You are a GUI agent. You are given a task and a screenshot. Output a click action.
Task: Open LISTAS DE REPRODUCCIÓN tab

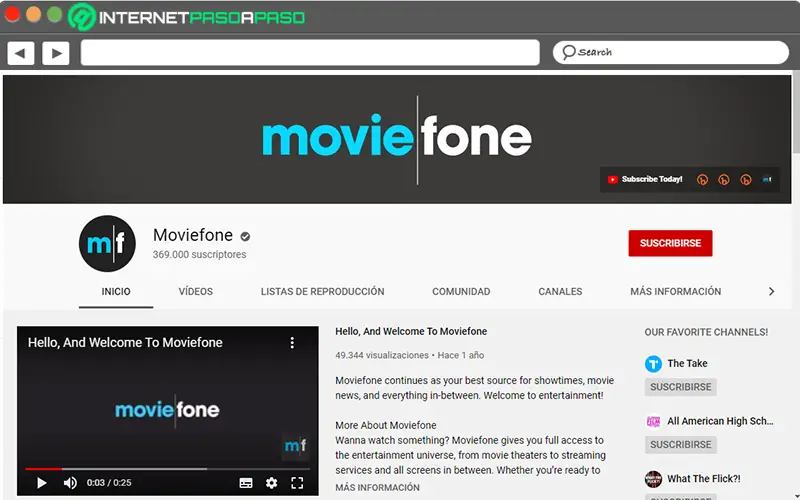click(x=322, y=291)
